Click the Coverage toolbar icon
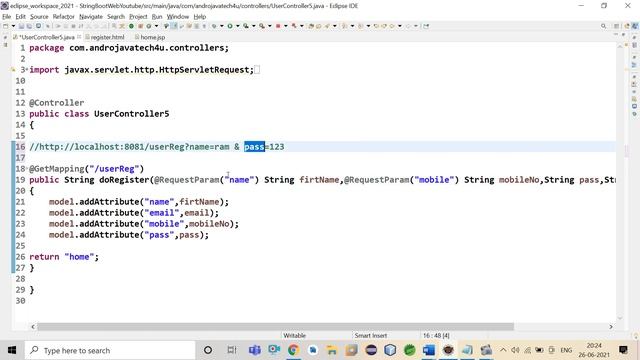 [246, 26]
